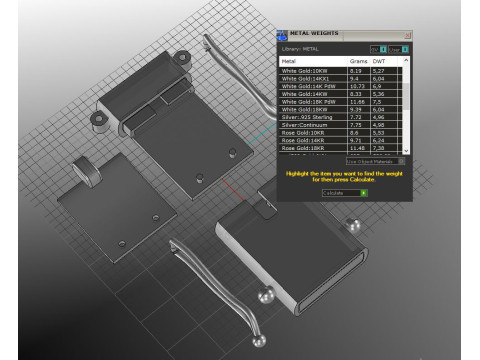Select the flat plate with loop bail model
Viewport: 480px width, 360px height.
pyautogui.click(x=117, y=208)
